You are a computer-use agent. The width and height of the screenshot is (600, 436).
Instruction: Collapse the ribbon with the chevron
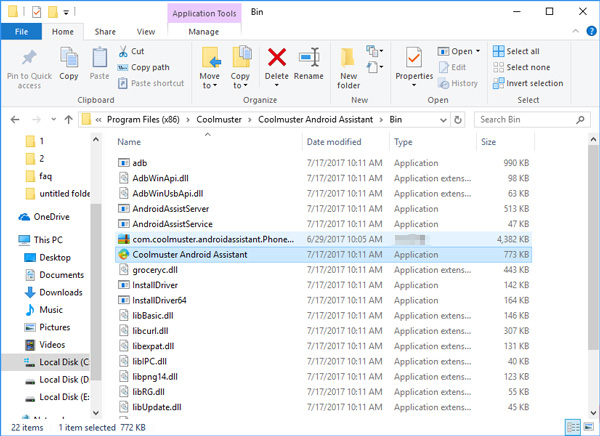(575, 31)
